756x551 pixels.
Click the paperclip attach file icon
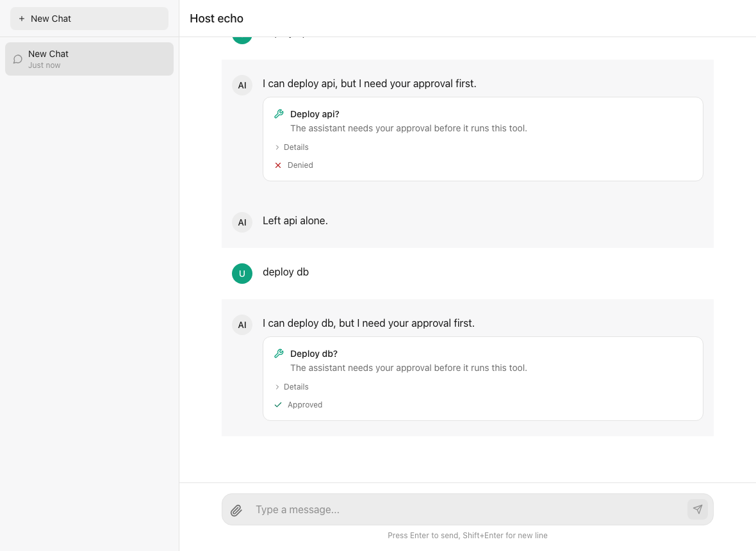(x=236, y=510)
